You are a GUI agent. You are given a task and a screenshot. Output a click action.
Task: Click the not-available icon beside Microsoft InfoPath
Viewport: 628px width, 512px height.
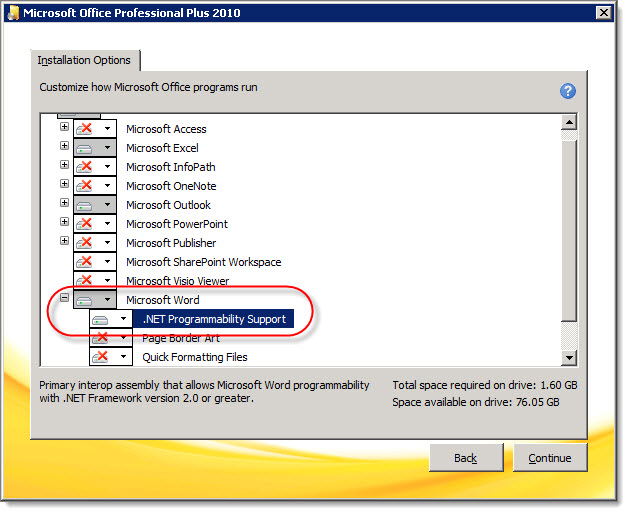coord(85,167)
